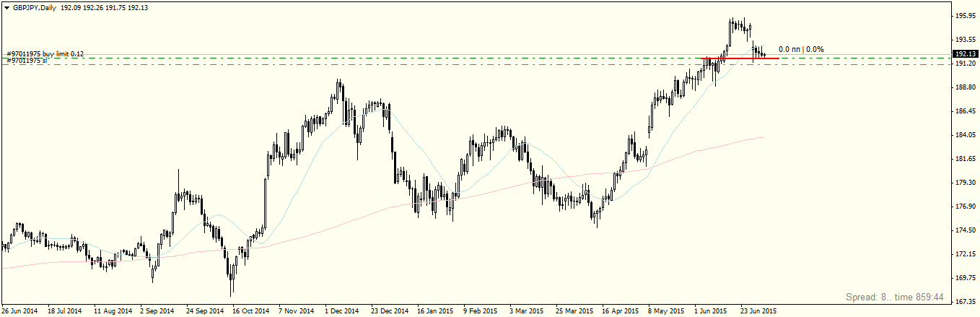The width and height of the screenshot is (980, 317).
Task: Click the 3 Mar 2015 date label
Action: pos(527,311)
